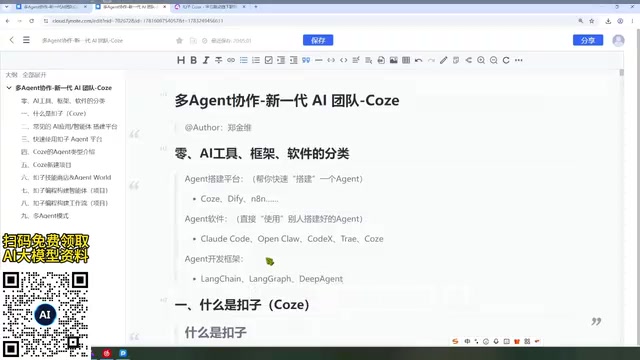Jump to outline item 四、Coze的Agent类型介绍
This screenshot has height=360, width=640.
click(58, 152)
